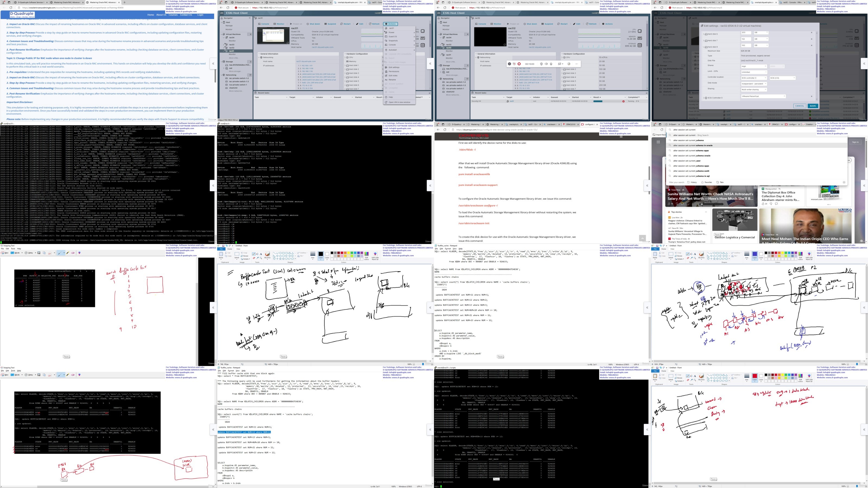Click SAVE in the Edit settings dialog
Image resolution: width=868 pixels, height=488 pixels.
[813, 106]
